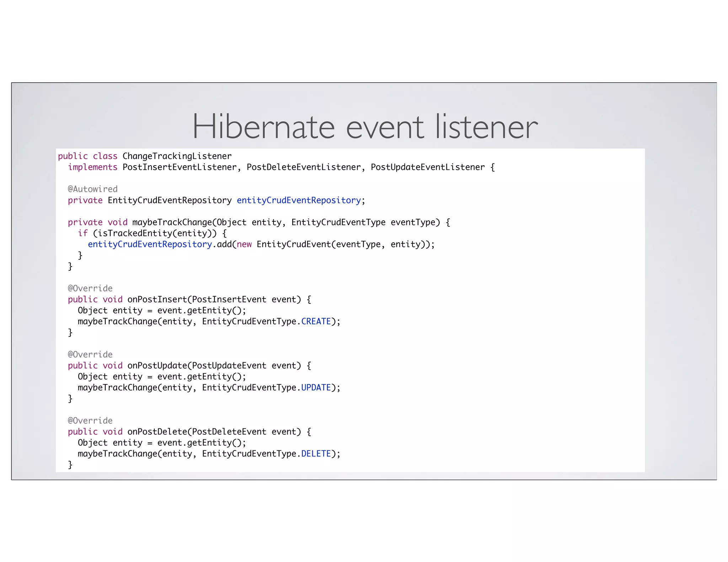The image size is (728, 562).
Task: Click the UPDATE enum constant
Action: [316, 388]
